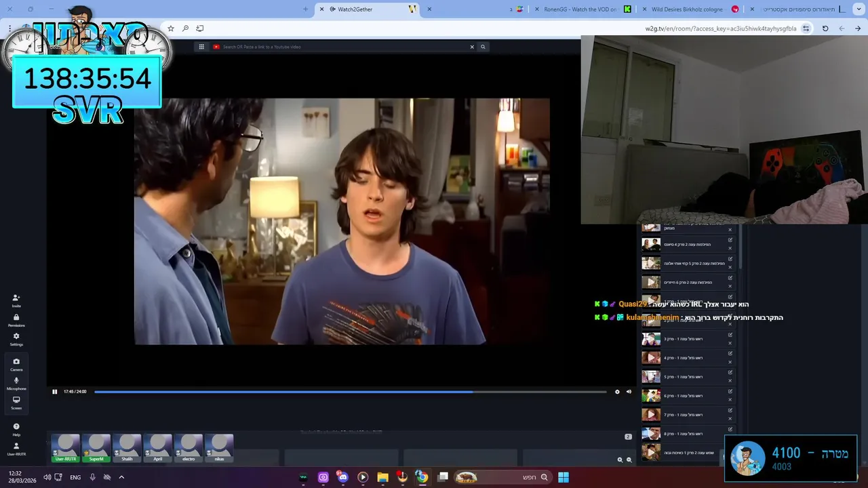Select the YouTube source icon in the search bar
The width and height of the screenshot is (868, 488).
click(216, 47)
